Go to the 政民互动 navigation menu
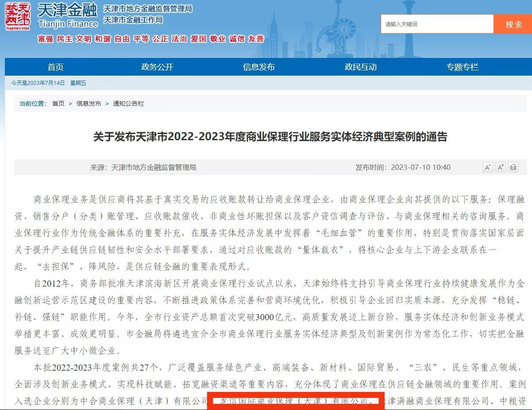This screenshot has width=532, height=410. [361, 67]
